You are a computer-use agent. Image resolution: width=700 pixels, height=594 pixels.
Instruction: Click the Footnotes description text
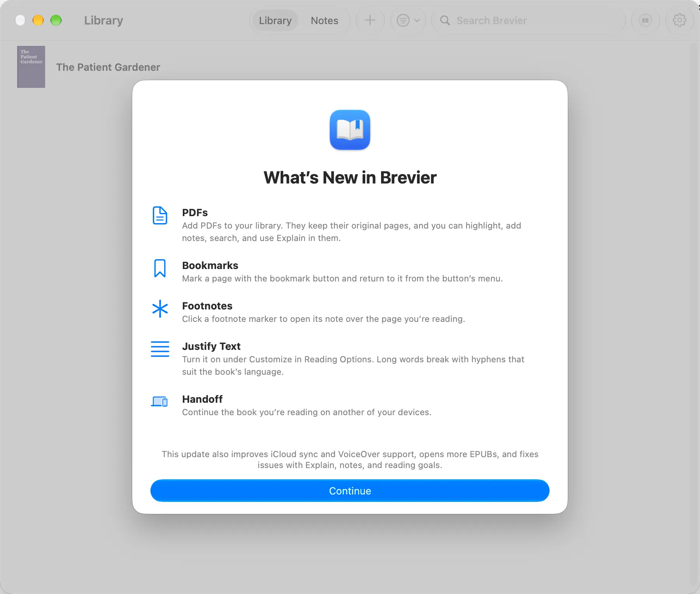click(324, 319)
